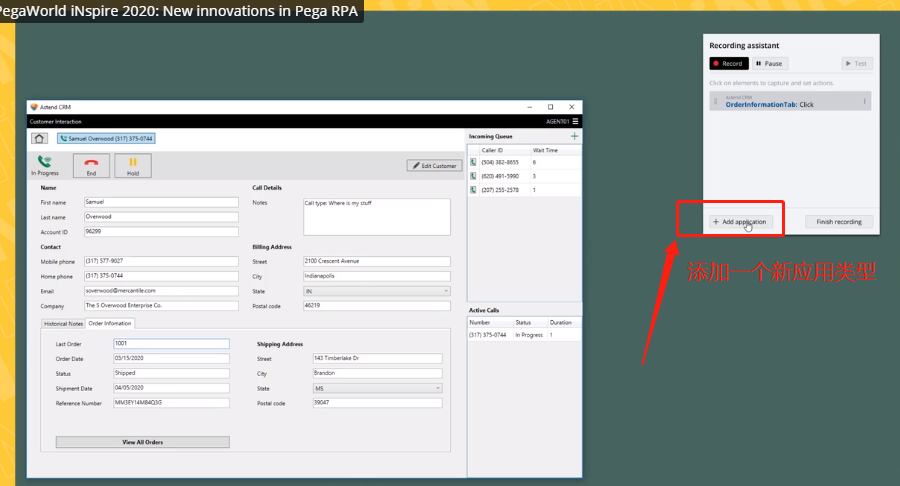Click Billing Postal code field 46219
Screen dimensions: 900x486
pyautogui.click(x=377, y=306)
